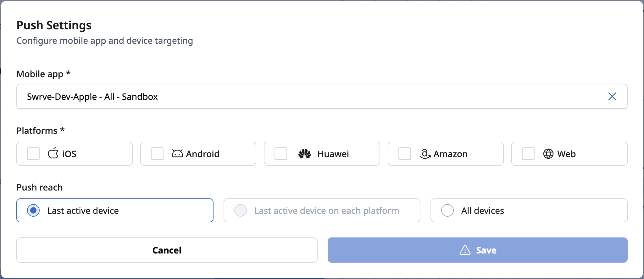Select the Last active device radio
The image size is (644, 279).
[x=33, y=210]
